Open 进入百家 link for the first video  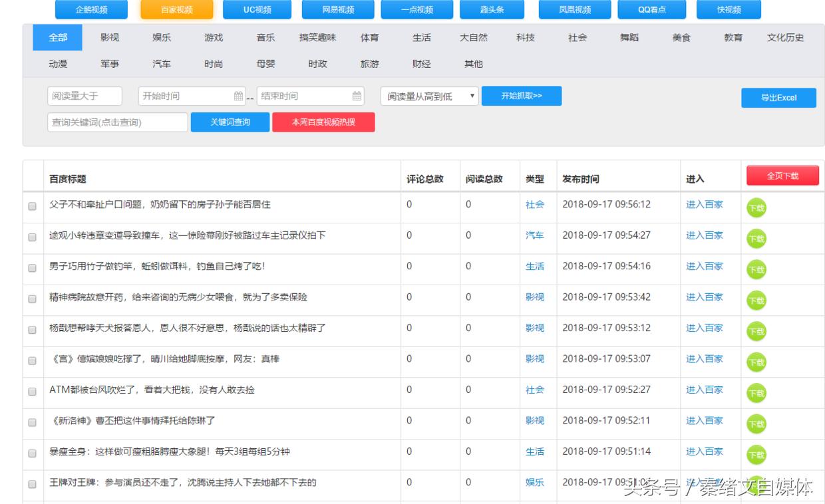[x=703, y=205]
